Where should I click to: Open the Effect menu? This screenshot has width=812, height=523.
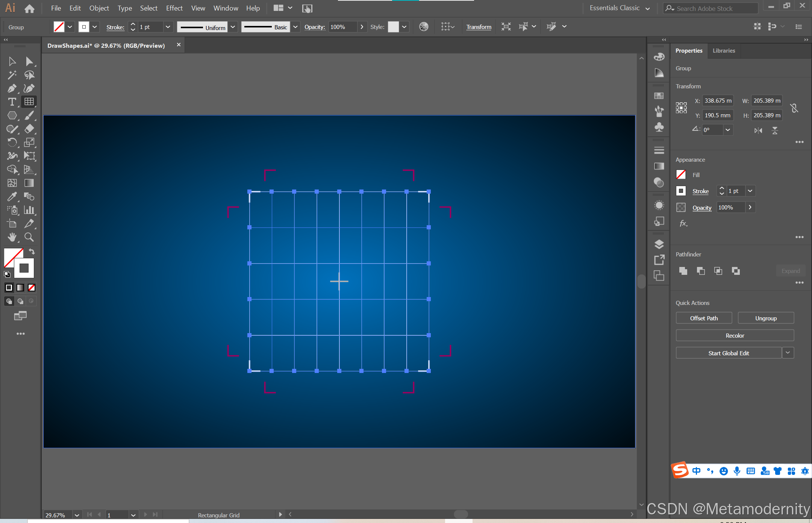pos(174,8)
